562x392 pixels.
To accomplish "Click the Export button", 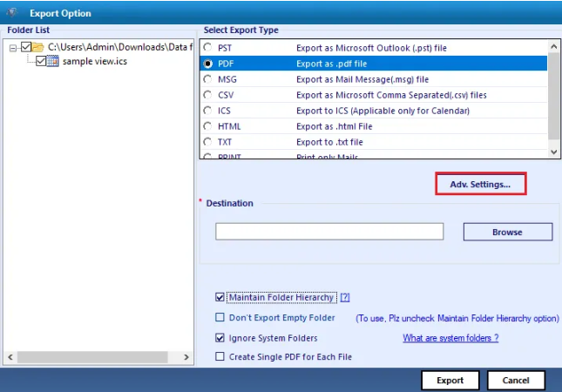I will click(x=450, y=381).
